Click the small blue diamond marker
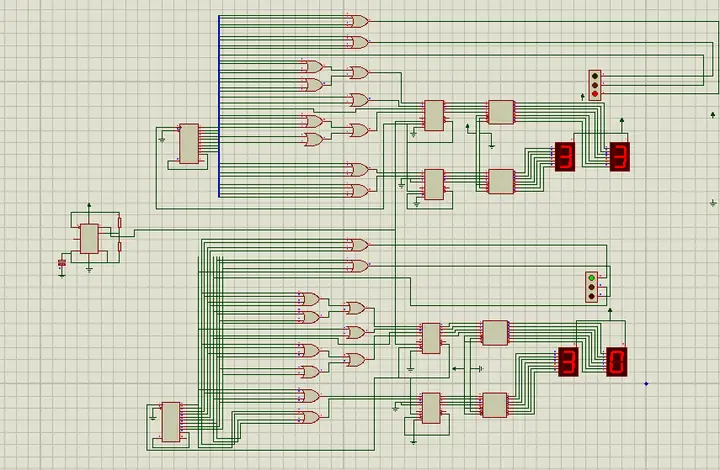 (x=646, y=384)
